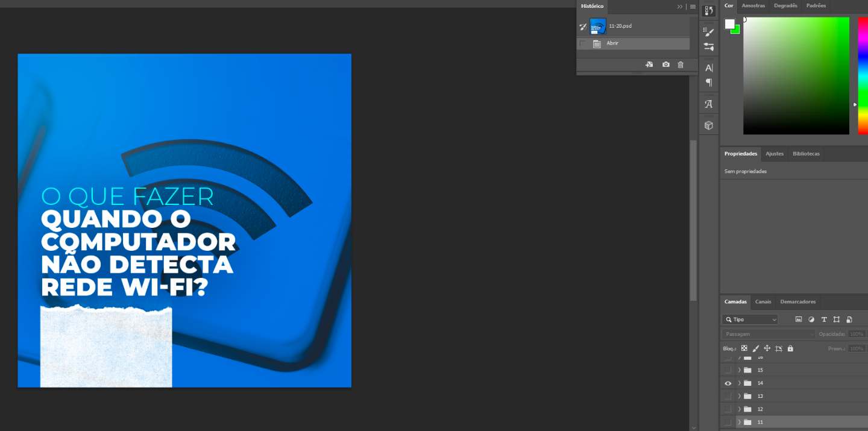Viewport: 868px width, 431px height.
Task: Expand layer group 11
Action: [739, 422]
